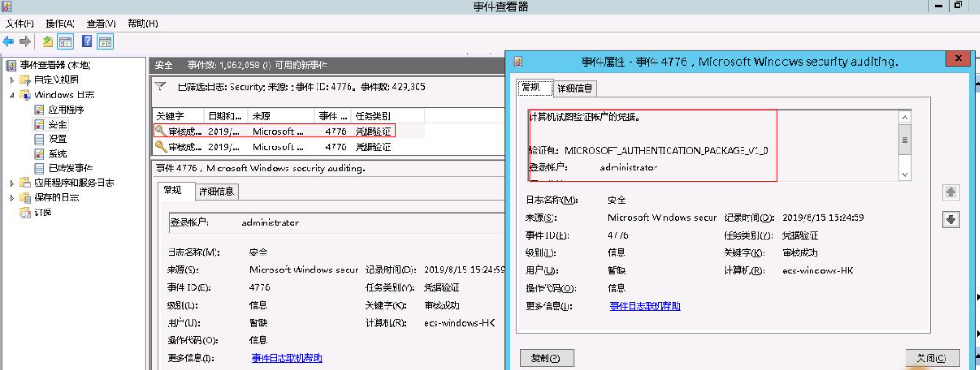This screenshot has width=980, height=370.
Task: Show previous event with up arrow button
Action: 951,193
